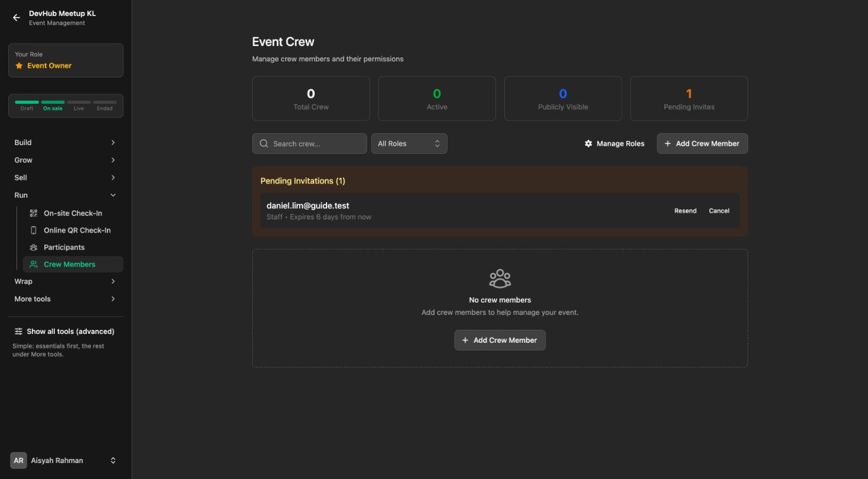Toggle Show all tools (advanced)
868x479 pixels.
[x=66, y=332]
